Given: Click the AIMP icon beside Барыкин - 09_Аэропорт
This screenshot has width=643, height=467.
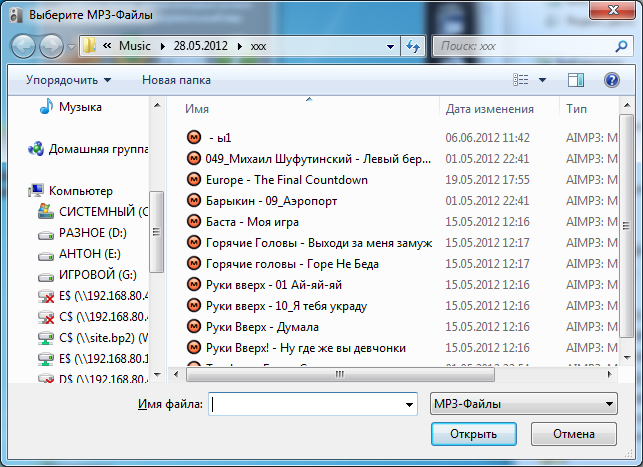Looking at the screenshot, I should 194,200.
